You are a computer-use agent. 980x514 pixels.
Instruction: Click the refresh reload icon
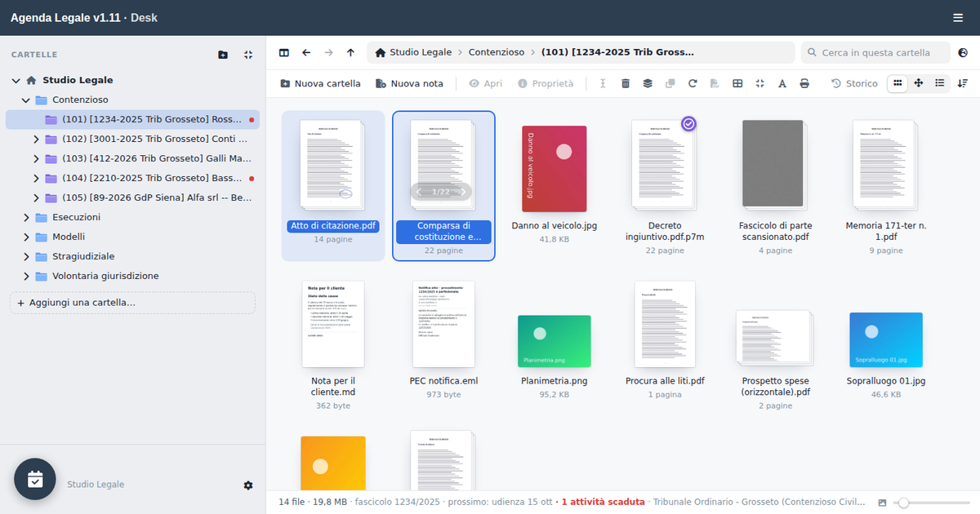[693, 83]
